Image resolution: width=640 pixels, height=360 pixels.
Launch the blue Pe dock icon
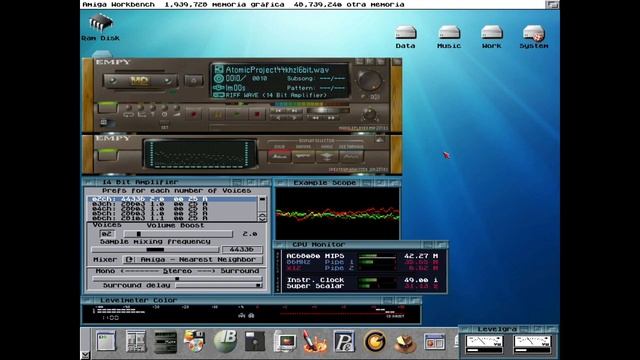(x=344, y=341)
